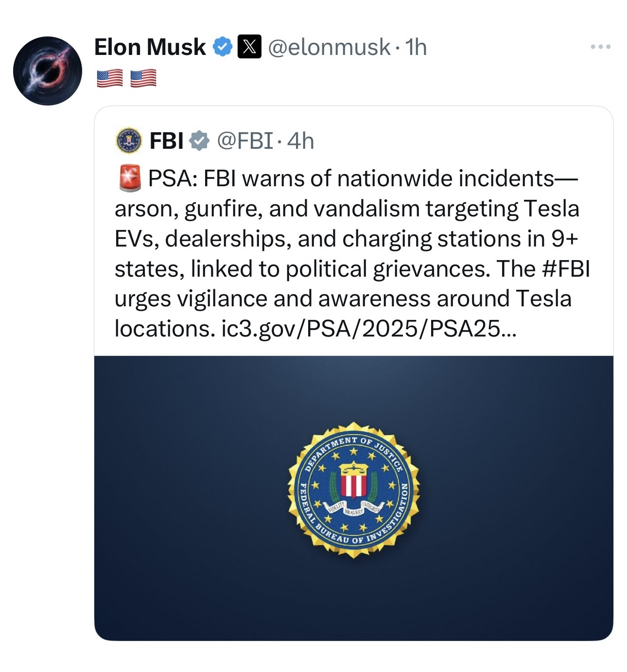This screenshot has height=672, width=627.
Task: Click the first American flag emoji
Action: tap(109, 78)
